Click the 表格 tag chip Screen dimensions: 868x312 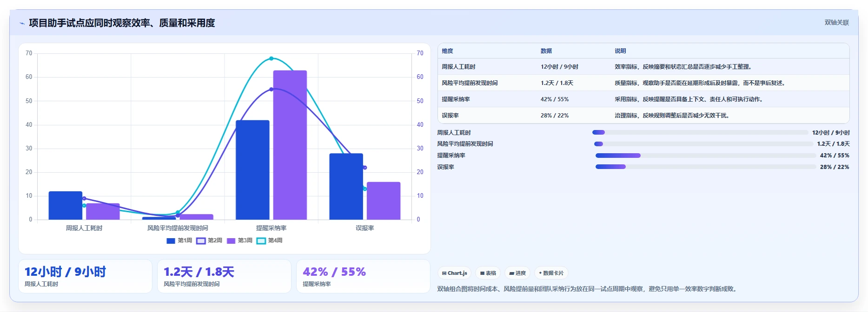tap(488, 273)
